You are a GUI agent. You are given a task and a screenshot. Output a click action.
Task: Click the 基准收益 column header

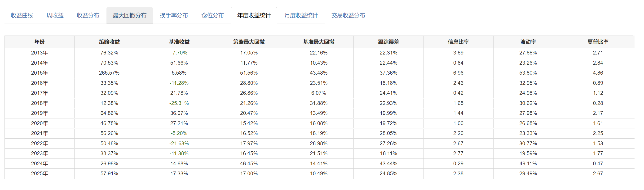[x=179, y=42]
